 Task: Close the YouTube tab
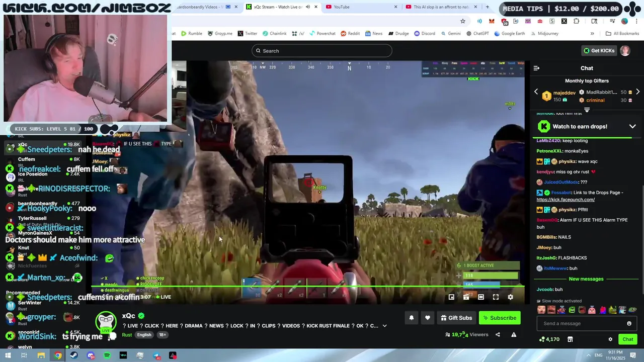click(x=395, y=7)
